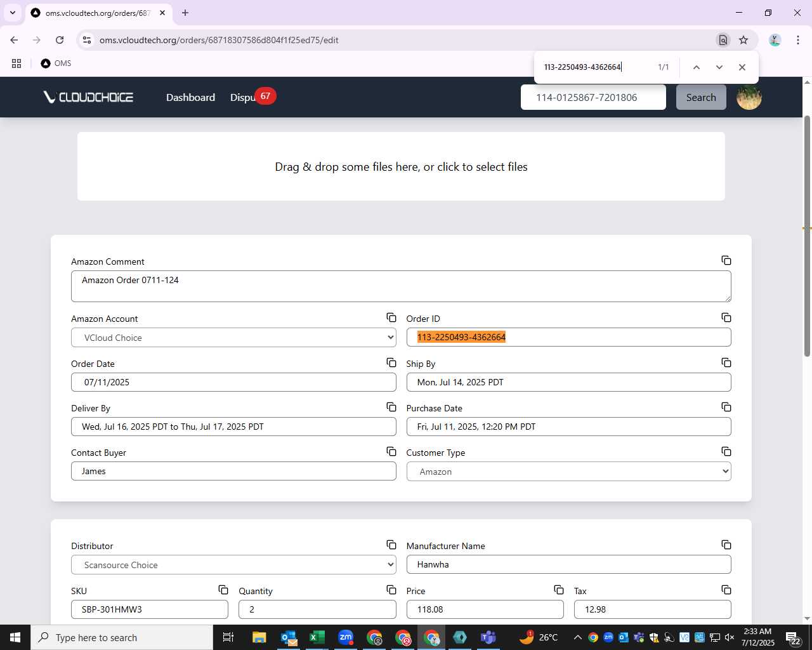Screen dimensions: 812x650
Task: Open File Explorer from taskbar
Action: [x=259, y=637]
